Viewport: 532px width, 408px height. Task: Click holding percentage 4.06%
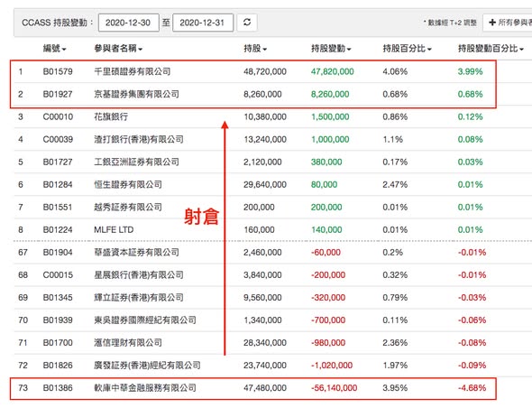tap(395, 71)
